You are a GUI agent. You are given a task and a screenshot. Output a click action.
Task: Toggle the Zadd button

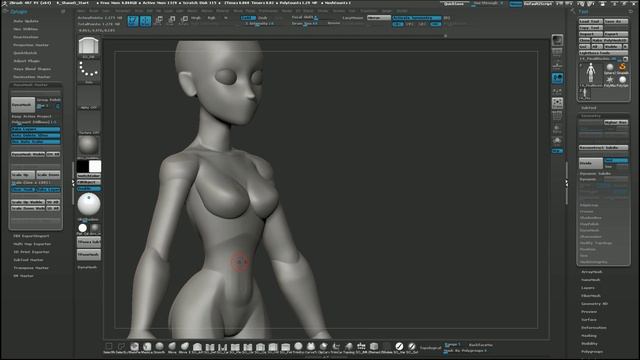[x=248, y=18]
